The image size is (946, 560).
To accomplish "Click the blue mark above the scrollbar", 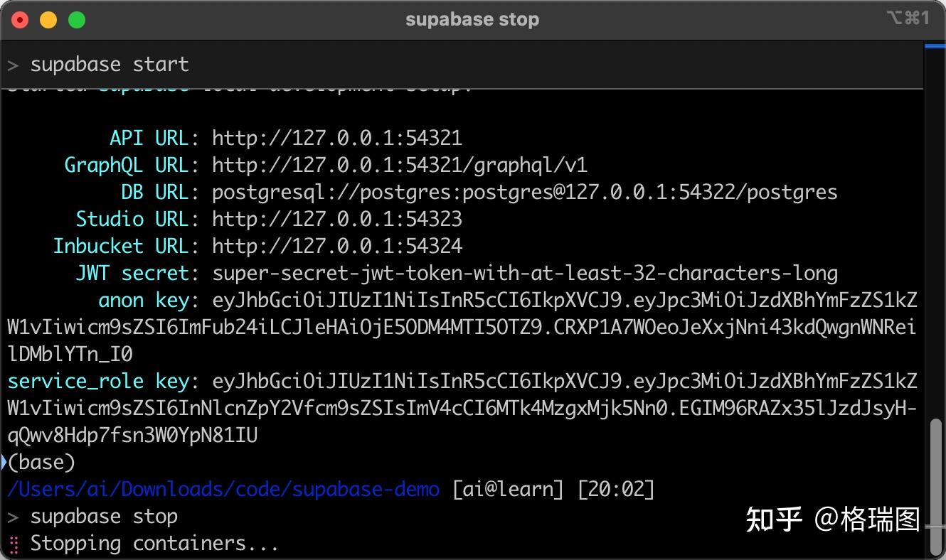I will [x=935, y=46].
